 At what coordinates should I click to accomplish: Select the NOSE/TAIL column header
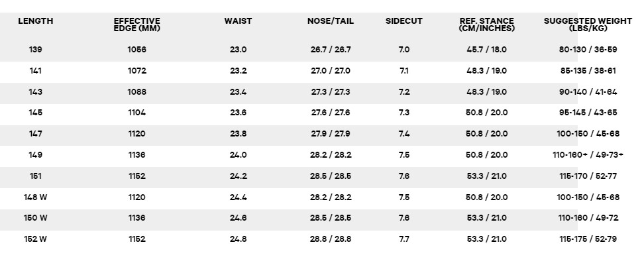(330, 21)
